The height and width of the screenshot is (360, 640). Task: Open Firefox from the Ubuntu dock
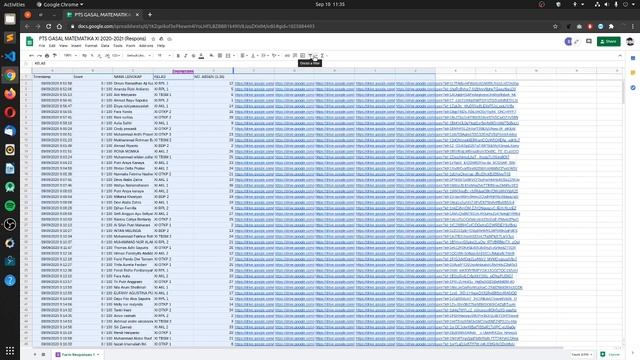[10, 93]
